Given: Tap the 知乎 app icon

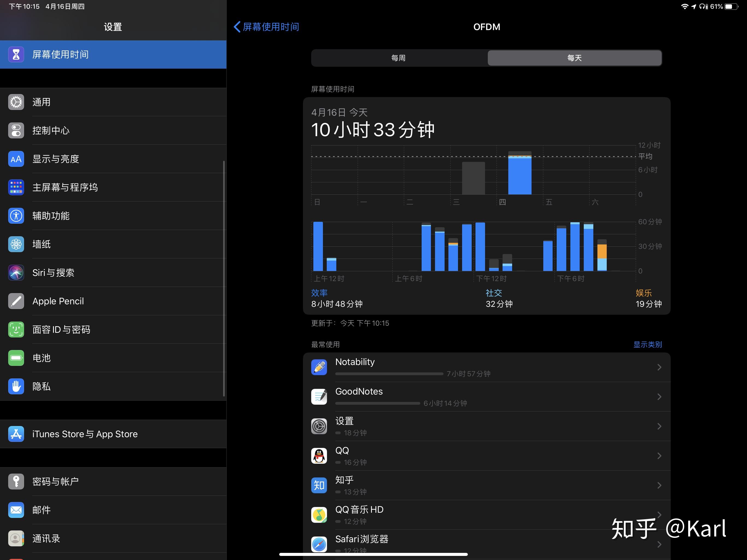Looking at the screenshot, I should coord(319,485).
